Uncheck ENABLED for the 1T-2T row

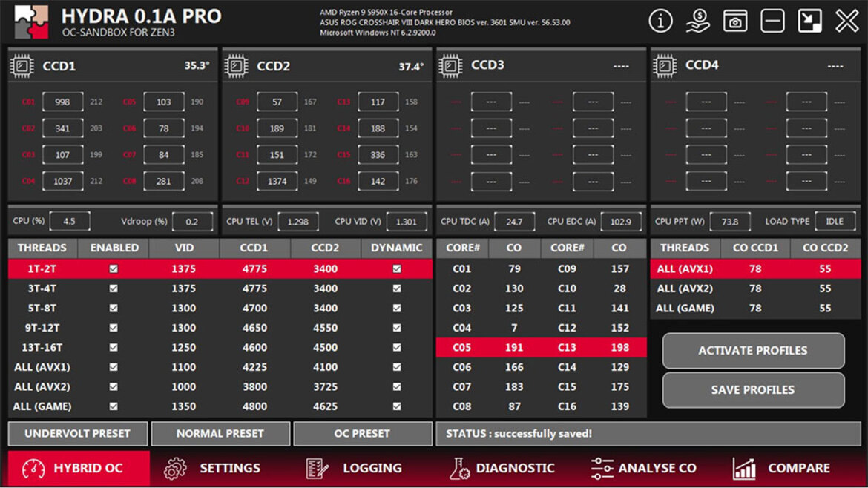click(114, 269)
